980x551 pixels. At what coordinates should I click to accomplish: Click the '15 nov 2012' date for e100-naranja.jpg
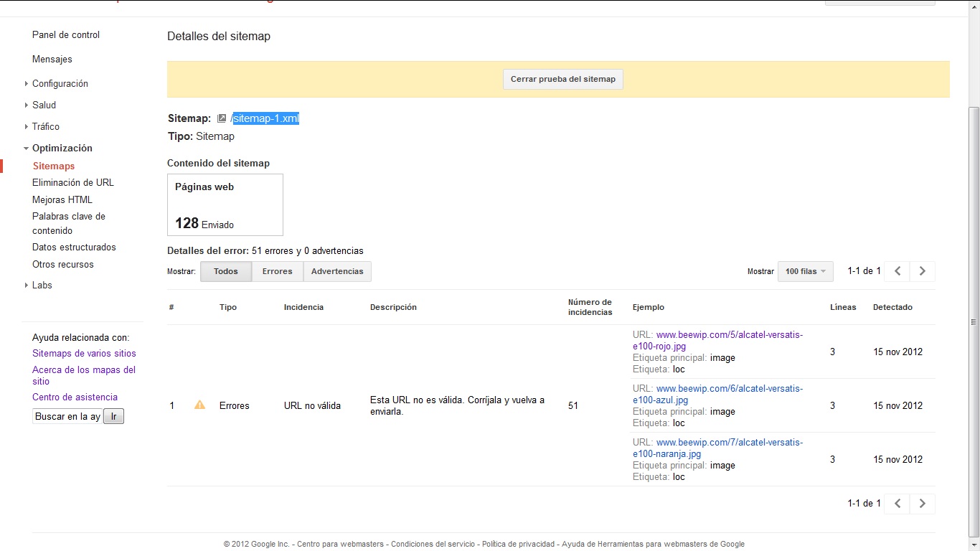897,460
